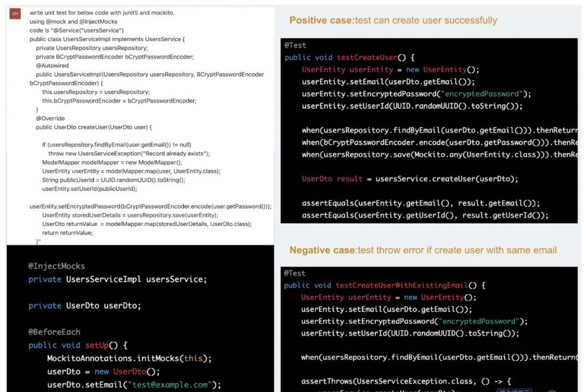Viewport: 584px width, 392px height.
Task: Select 'public UserDto createUser(UserDto user) {'
Action: coord(94,127)
